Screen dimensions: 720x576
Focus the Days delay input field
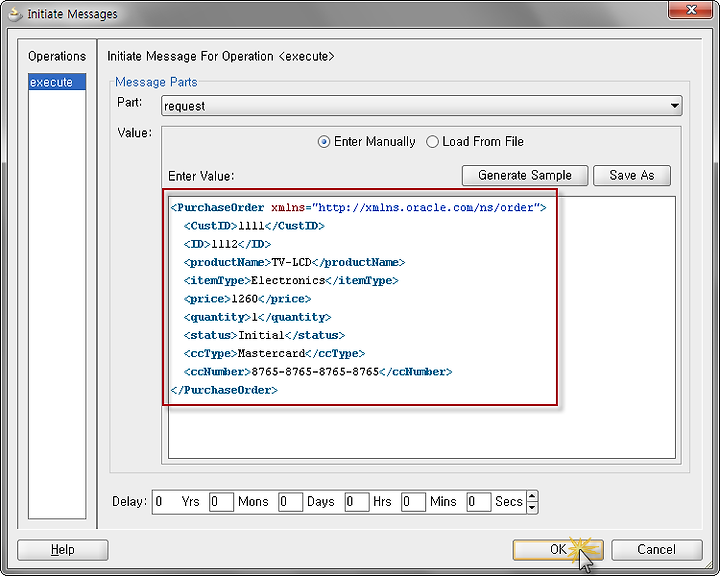coord(291,502)
